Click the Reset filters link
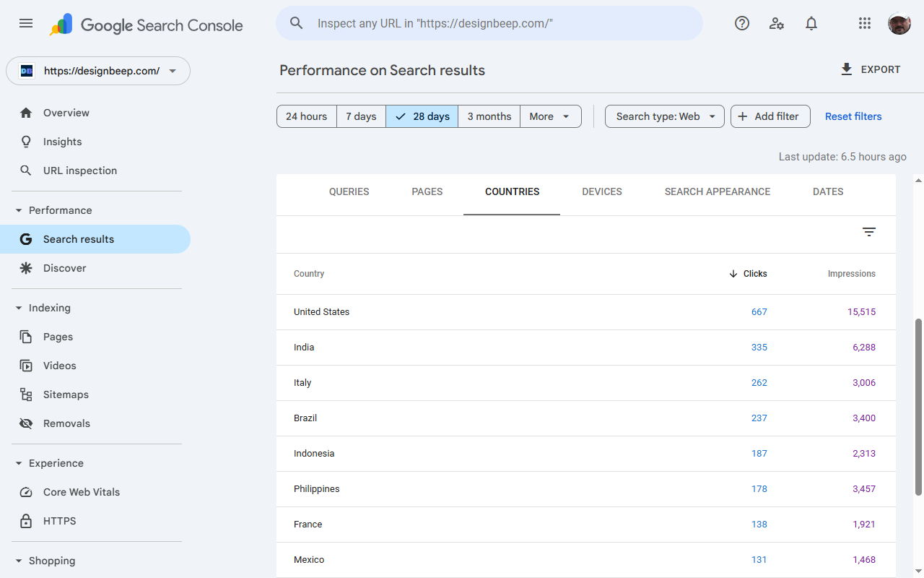Image resolution: width=924 pixels, height=578 pixels. [853, 116]
